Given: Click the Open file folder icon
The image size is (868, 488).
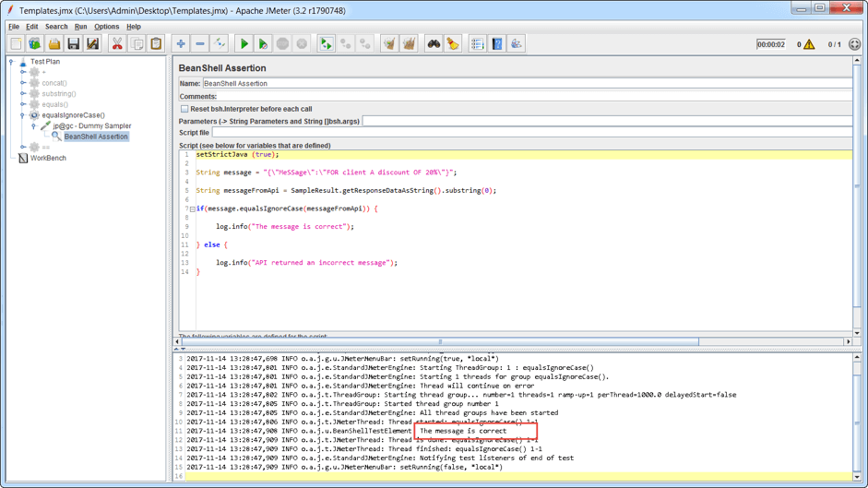Looking at the screenshot, I should (54, 43).
